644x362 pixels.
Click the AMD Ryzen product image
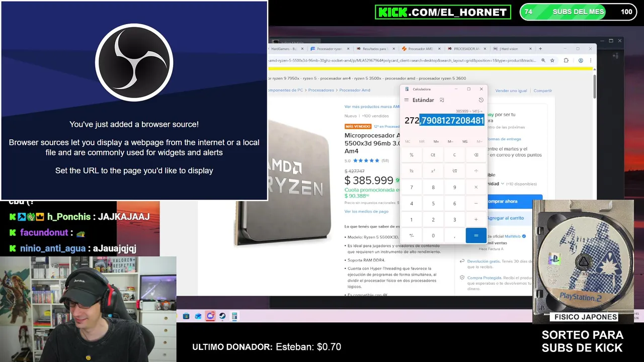(x=284, y=184)
